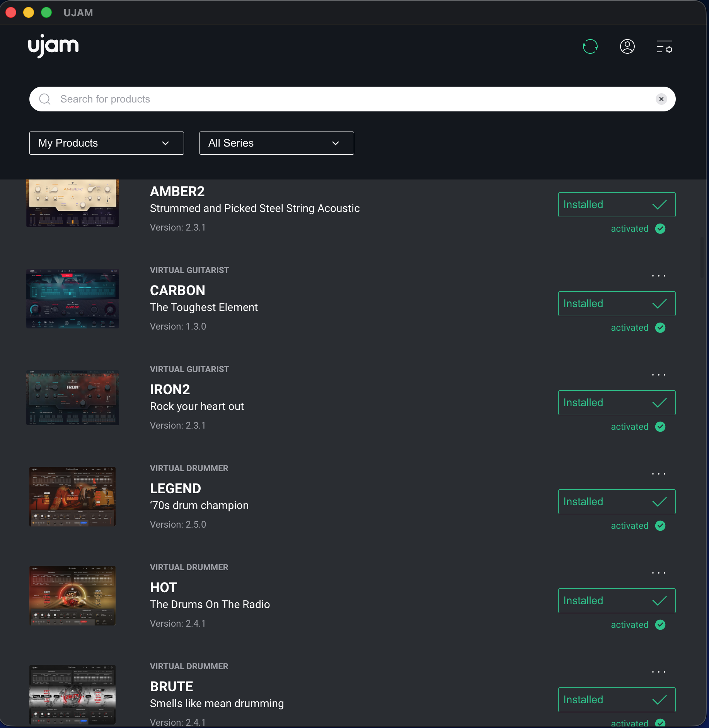Click 'Rock your heart out' description

(197, 406)
